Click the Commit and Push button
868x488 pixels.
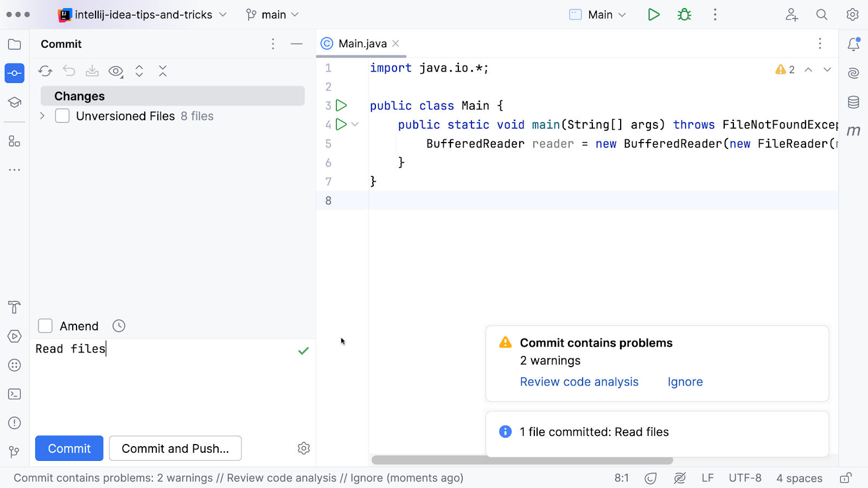pos(175,448)
